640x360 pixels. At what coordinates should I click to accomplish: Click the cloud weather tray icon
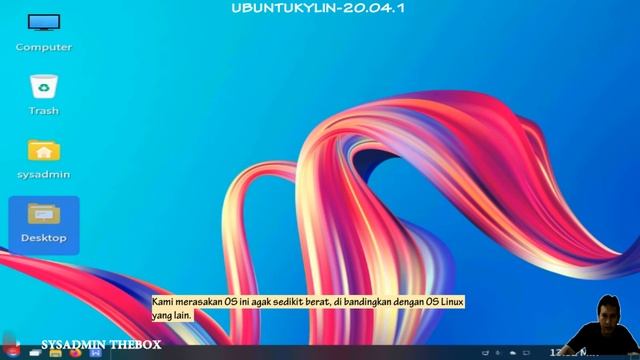[513, 353]
